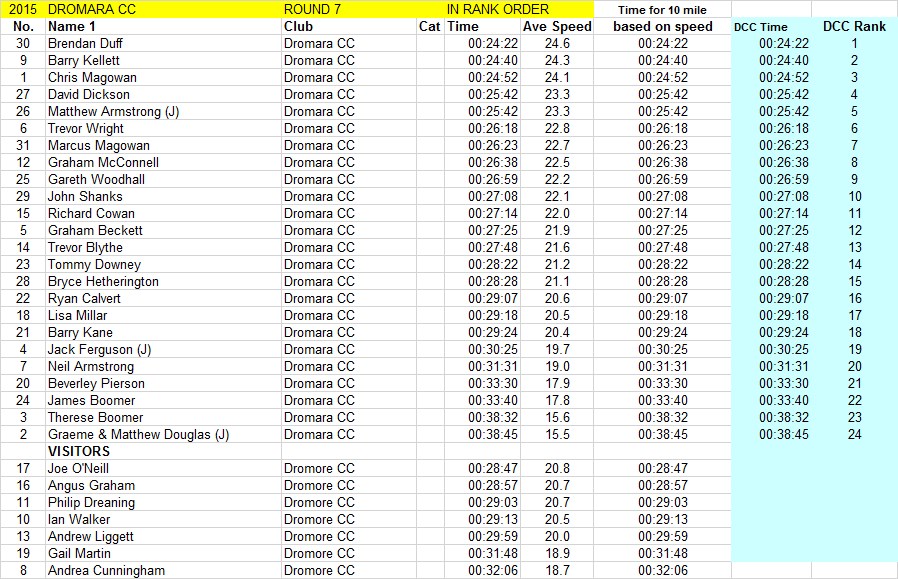Image resolution: width=898 pixels, height=579 pixels.
Task: Select the name "Neil Armstrong"
Action: 91,367
